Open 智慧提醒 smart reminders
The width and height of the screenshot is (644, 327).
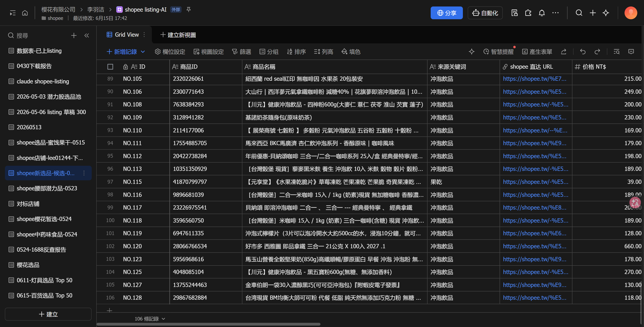498,52
